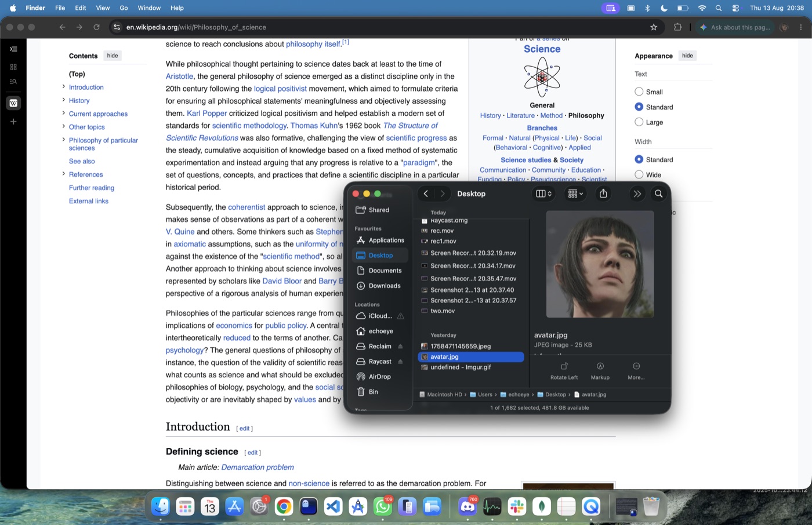This screenshot has width=812, height=525.
Task: Show more Finder toolbar items chevron
Action: pyautogui.click(x=637, y=194)
